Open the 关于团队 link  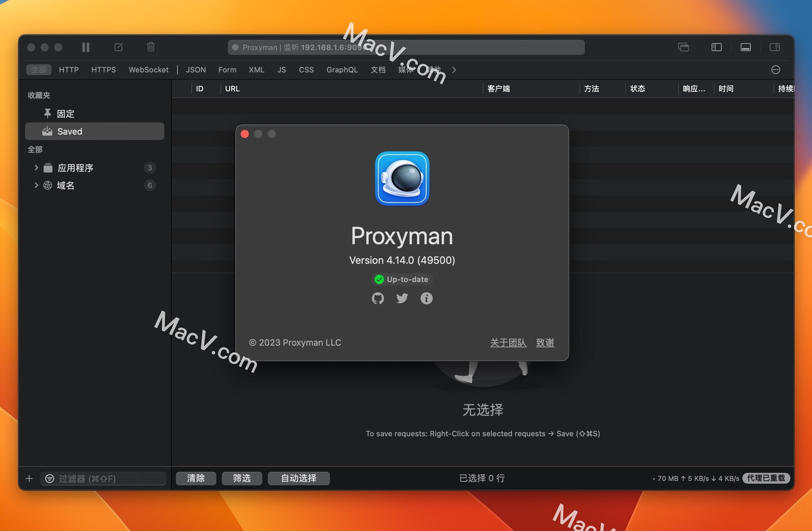point(508,343)
